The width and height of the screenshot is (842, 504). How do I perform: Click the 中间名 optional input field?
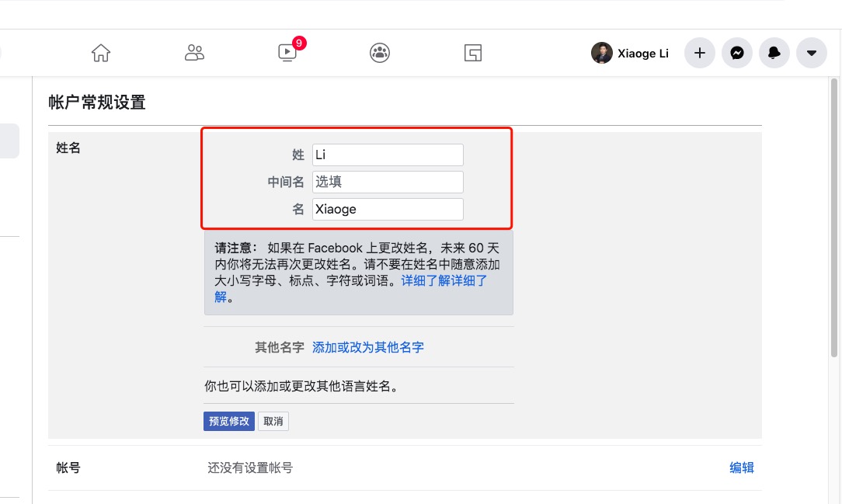387,181
